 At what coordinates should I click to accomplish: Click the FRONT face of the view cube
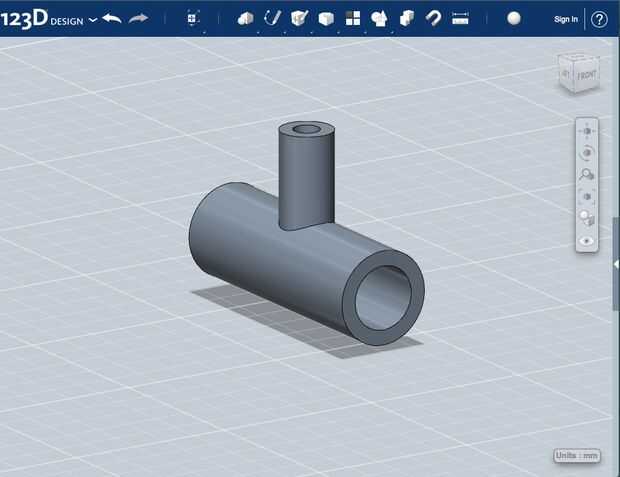pyautogui.click(x=587, y=75)
